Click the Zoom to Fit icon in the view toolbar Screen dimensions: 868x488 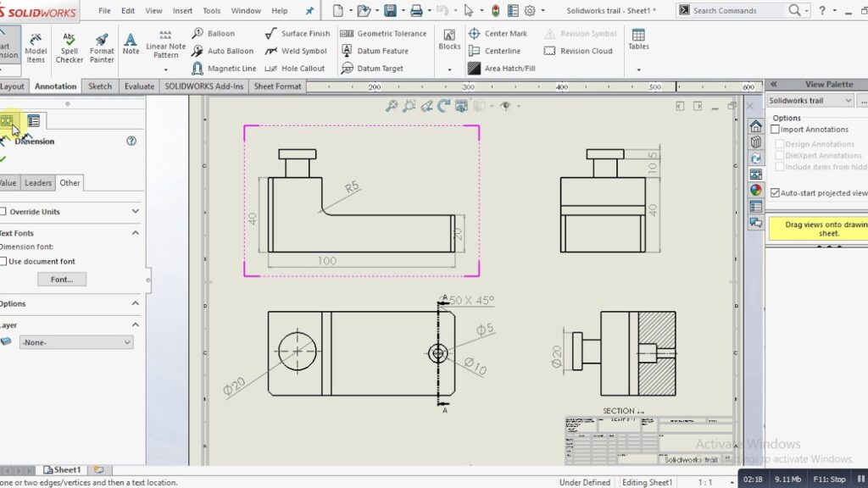pos(392,106)
